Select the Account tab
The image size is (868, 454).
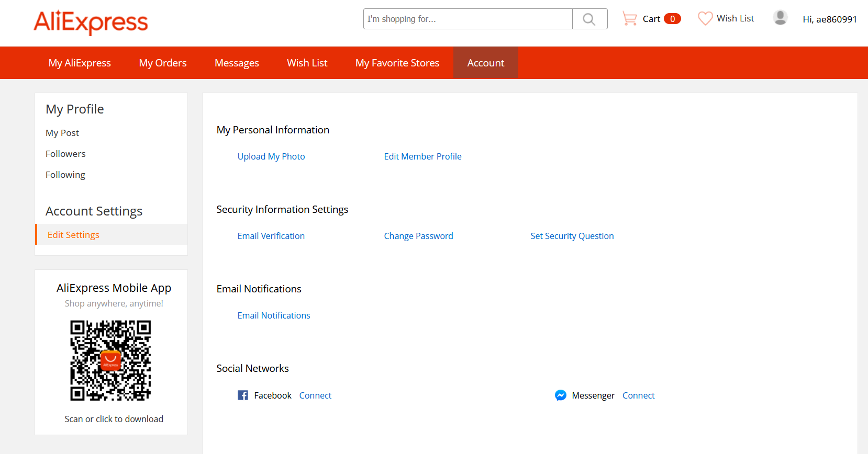point(486,63)
